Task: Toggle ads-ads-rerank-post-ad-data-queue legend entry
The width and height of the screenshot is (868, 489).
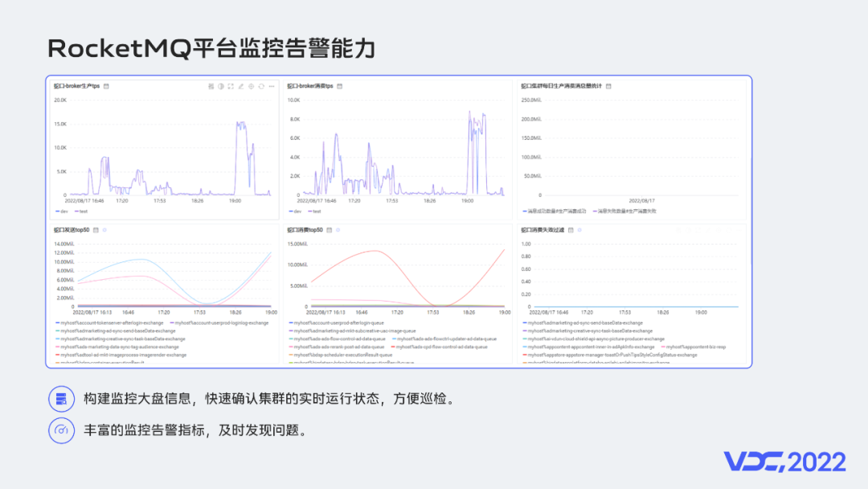Action: pyautogui.click(x=337, y=347)
